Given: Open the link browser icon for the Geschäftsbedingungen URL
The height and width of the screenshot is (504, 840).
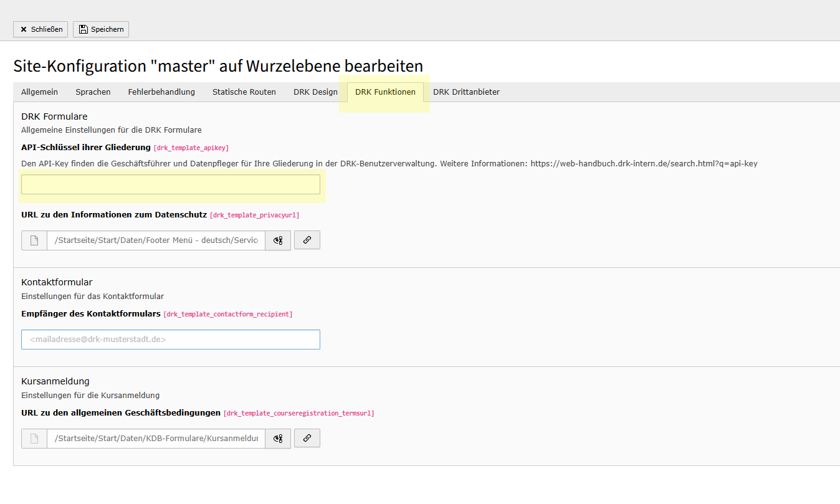Looking at the screenshot, I should tap(307, 438).
